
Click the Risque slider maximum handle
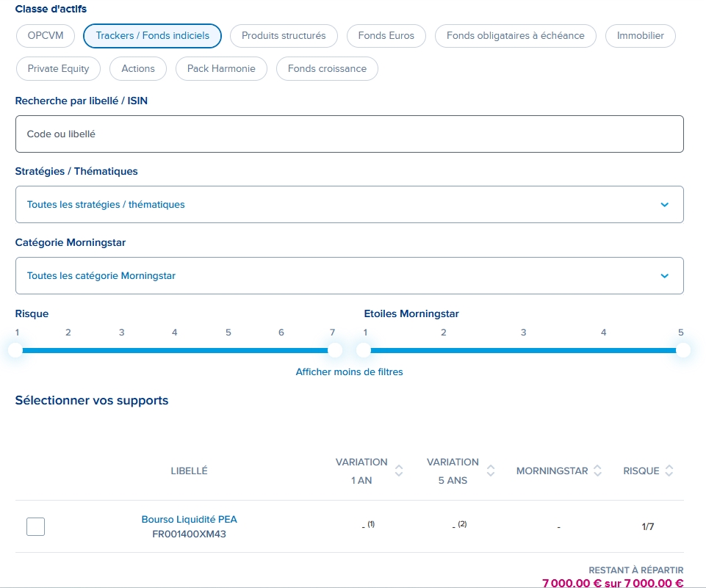[x=334, y=350]
